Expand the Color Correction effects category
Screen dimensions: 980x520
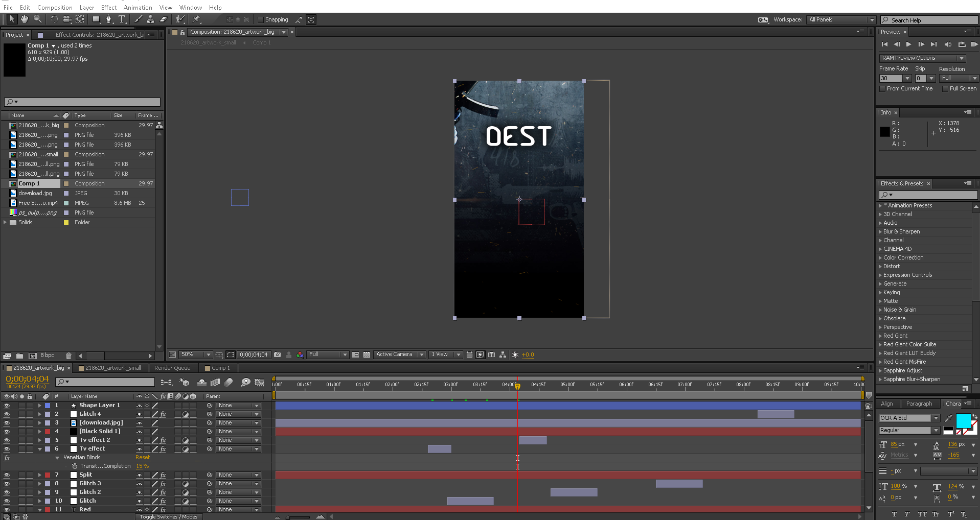click(880, 258)
